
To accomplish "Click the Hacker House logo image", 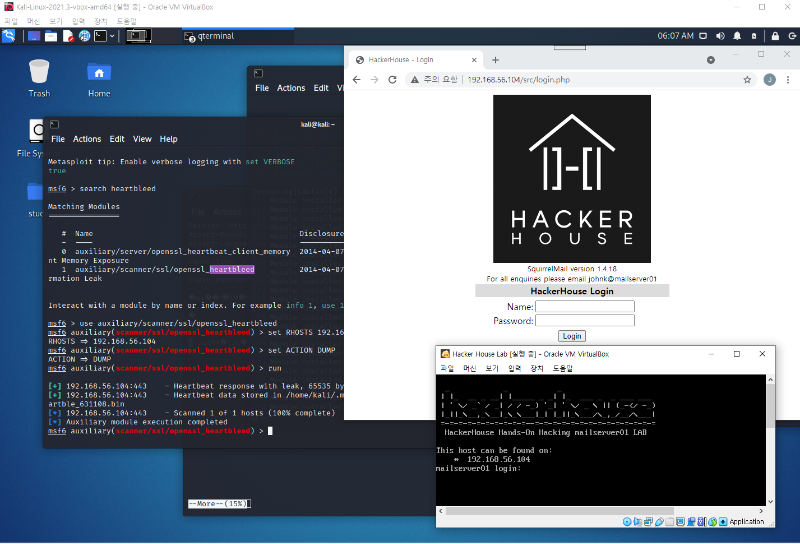I will (572, 179).
